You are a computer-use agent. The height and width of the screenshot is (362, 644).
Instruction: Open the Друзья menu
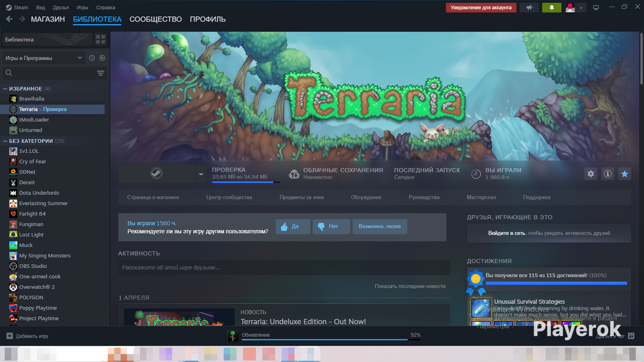(x=61, y=8)
